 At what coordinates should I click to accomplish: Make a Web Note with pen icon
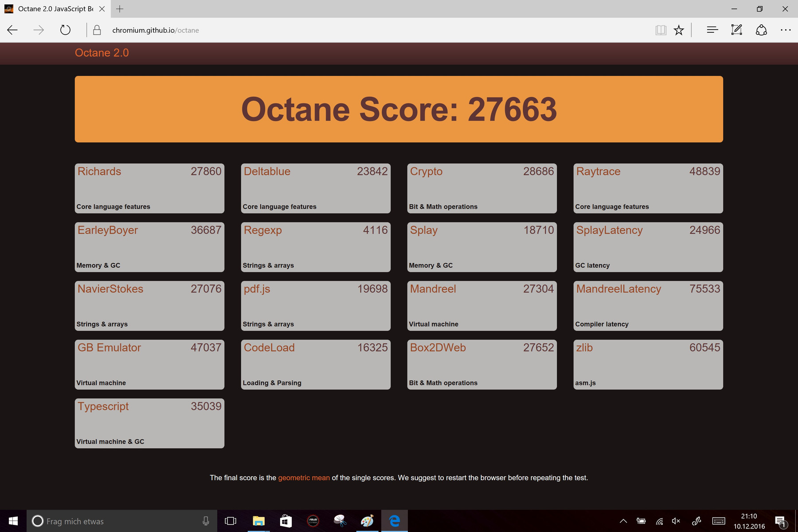pyautogui.click(x=736, y=30)
